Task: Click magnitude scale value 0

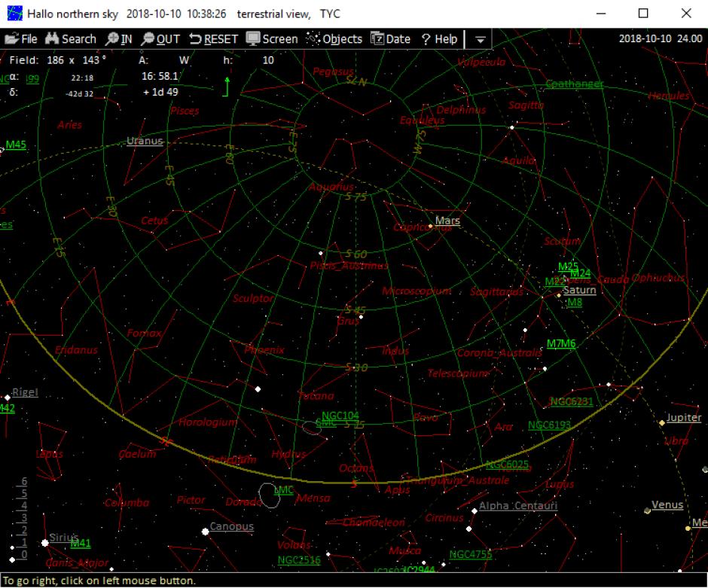Action: (x=24, y=555)
